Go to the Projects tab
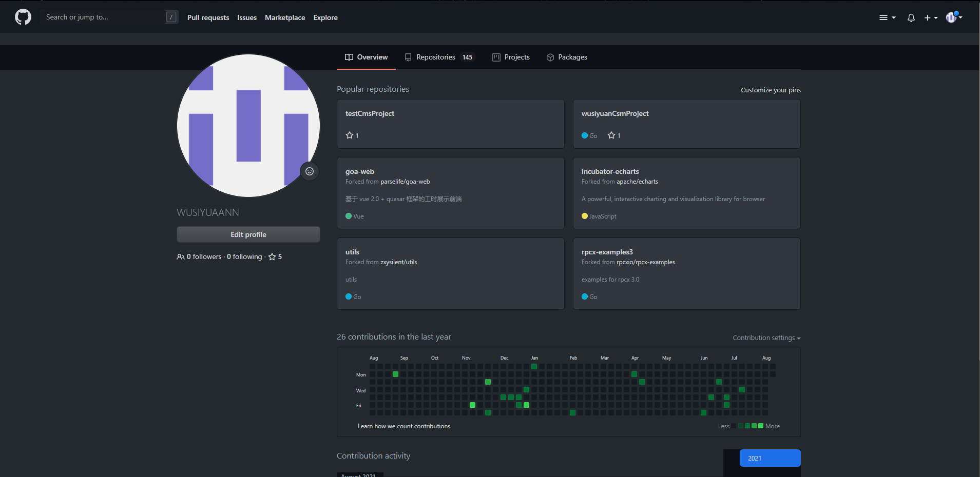The width and height of the screenshot is (980, 477). click(511, 57)
